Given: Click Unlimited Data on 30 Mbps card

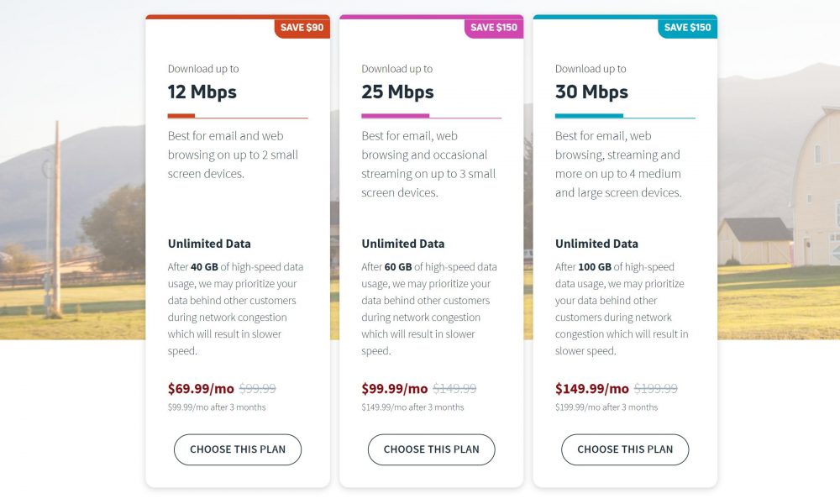Looking at the screenshot, I should [596, 244].
